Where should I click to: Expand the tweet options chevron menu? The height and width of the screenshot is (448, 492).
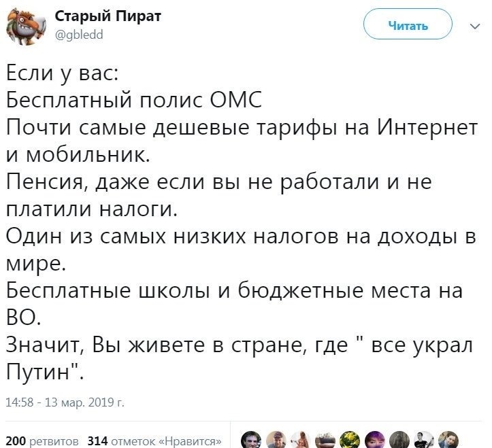point(474,27)
